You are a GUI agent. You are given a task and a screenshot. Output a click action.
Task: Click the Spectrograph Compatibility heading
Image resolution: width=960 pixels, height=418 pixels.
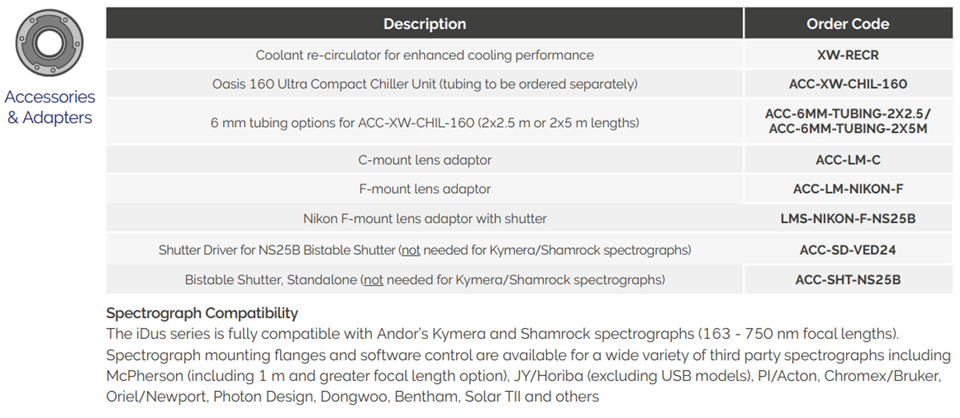tap(202, 313)
